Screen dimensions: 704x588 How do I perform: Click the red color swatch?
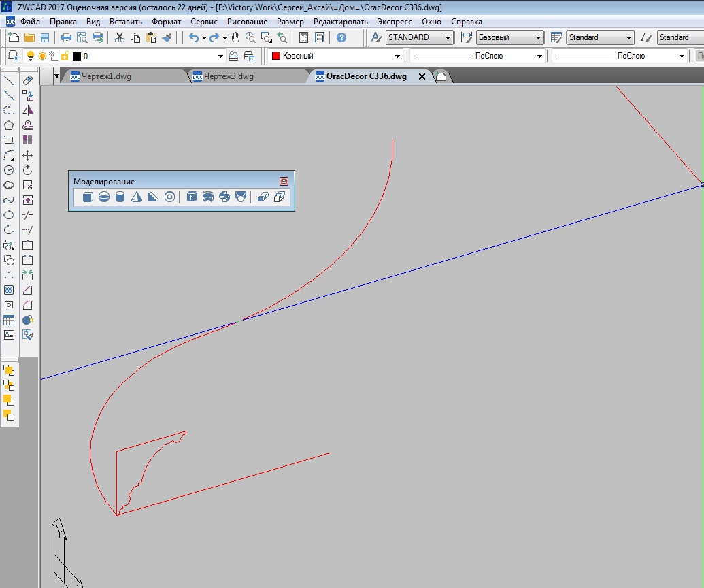point(276,56)
